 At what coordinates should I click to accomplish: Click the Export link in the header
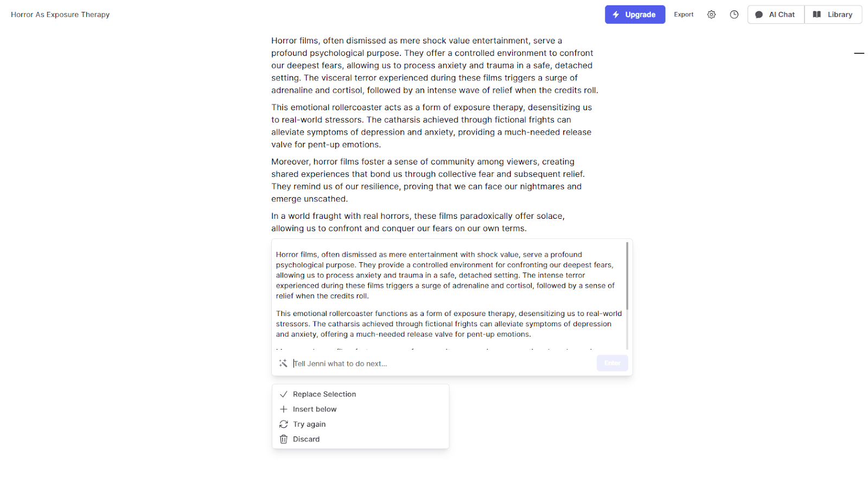click(684, 15)
